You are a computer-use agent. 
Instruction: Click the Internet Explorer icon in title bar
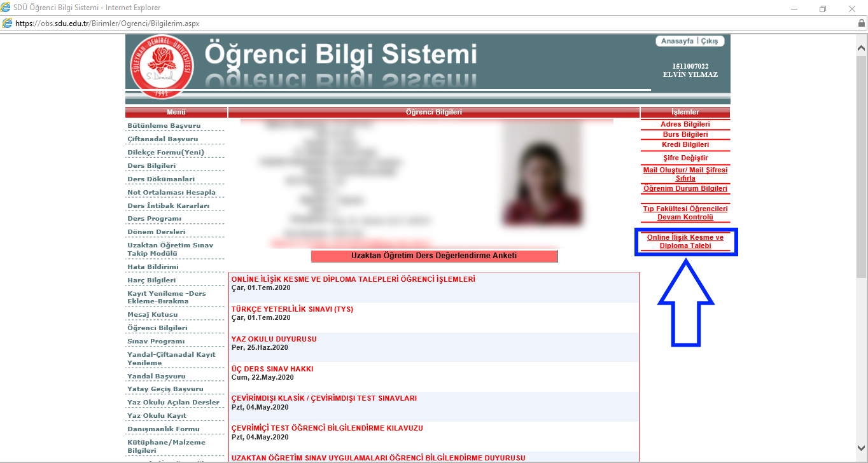coord(6,8)
